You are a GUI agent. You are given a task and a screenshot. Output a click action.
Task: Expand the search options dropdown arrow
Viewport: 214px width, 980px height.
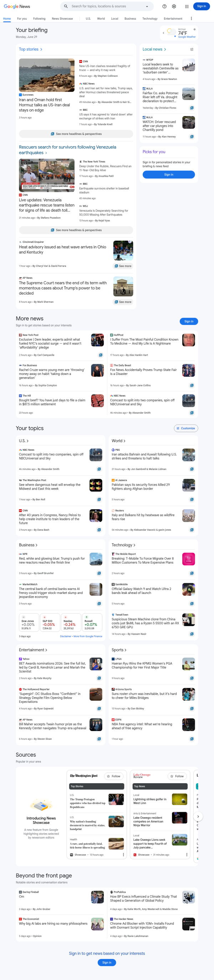147,6
